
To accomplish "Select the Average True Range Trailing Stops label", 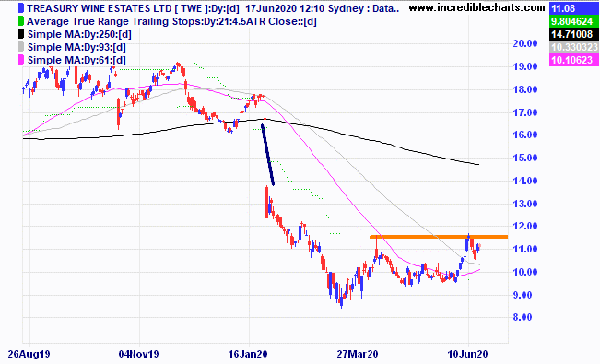I will pyautogui.click(x=171, y=21).
